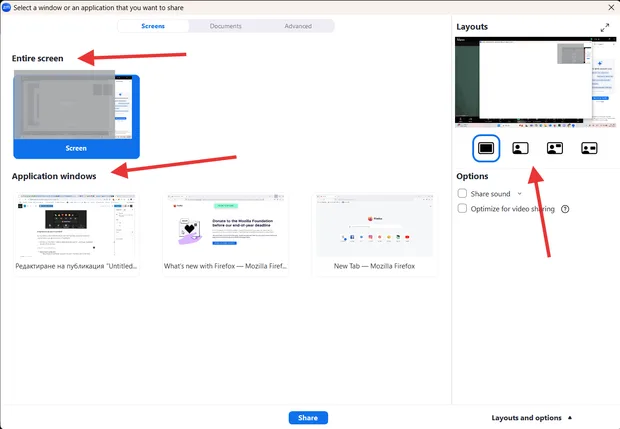Click the Zoom logo in the title bar

[6, 7]
